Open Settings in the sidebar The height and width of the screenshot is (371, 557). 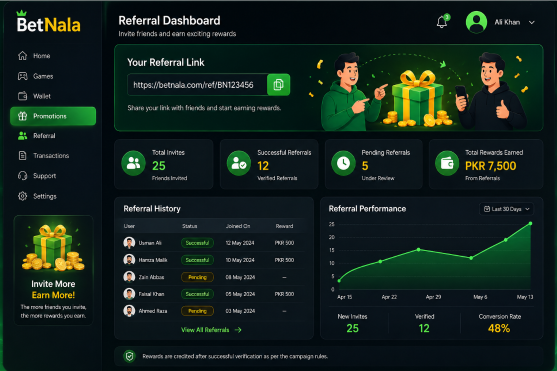[53, 196]
